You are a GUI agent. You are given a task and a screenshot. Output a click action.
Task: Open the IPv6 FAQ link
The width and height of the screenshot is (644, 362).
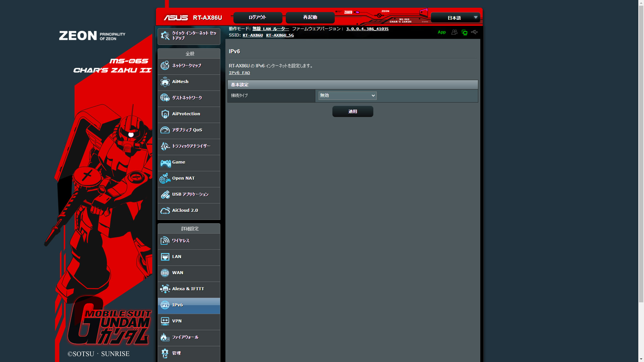coord(239,73)
